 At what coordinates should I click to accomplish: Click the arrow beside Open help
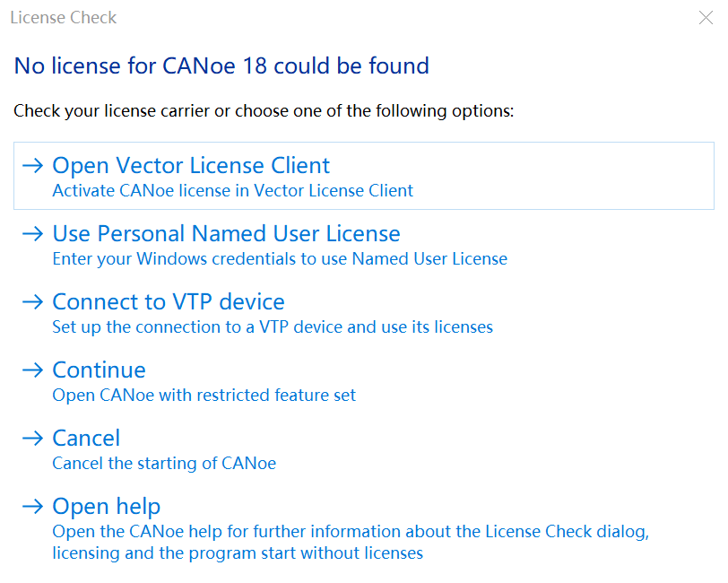[33, 507]
